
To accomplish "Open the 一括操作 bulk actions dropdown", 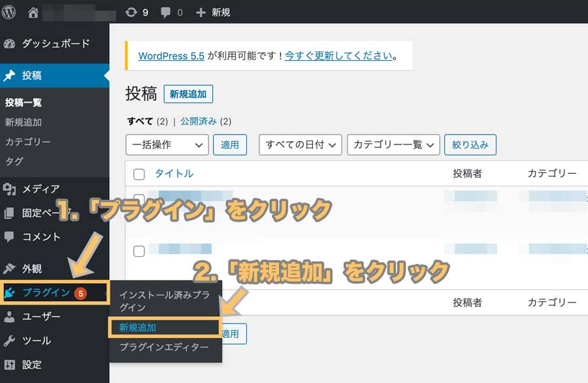I will tap(167, 145).
